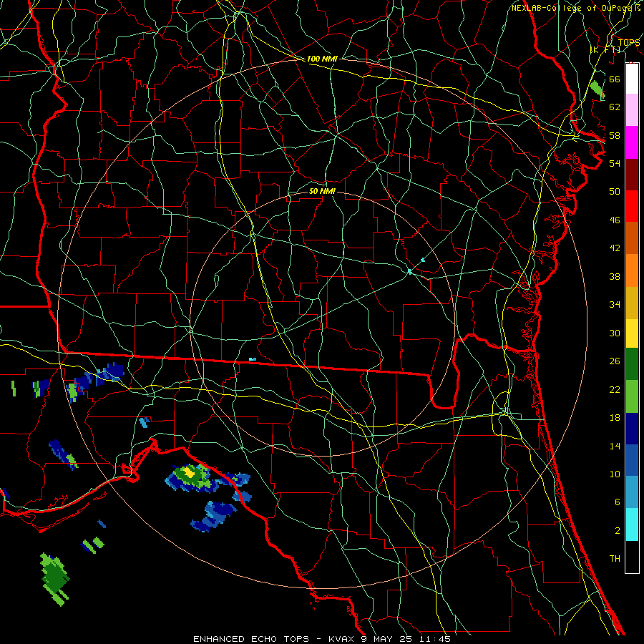
Task: Click the large dark green echo offshore
Action: point(55,578)
